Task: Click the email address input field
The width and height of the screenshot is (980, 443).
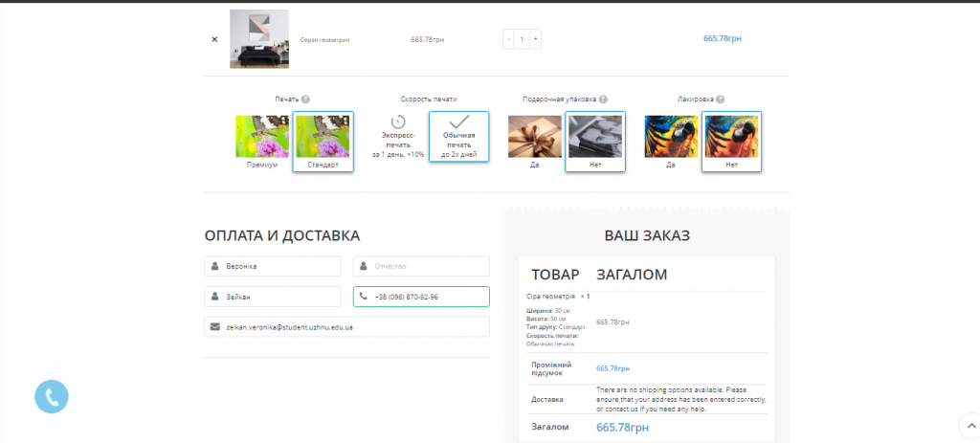Action: coord(346,327)
